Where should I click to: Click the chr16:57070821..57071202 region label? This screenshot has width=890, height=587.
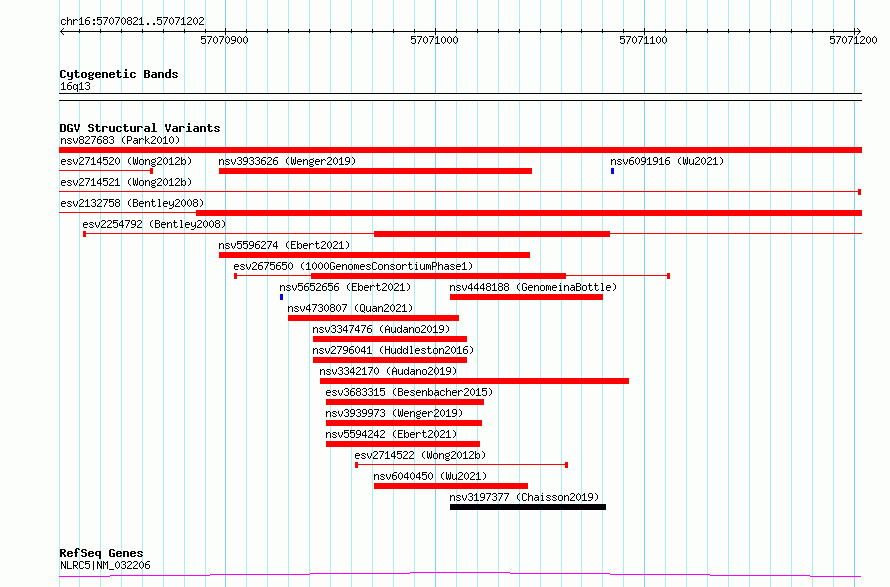[x=132, y=22]
